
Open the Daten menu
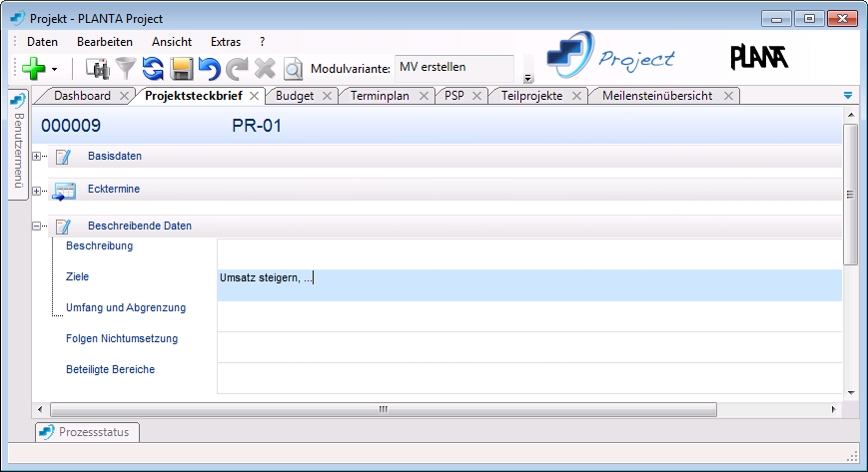tap(42, 42)
